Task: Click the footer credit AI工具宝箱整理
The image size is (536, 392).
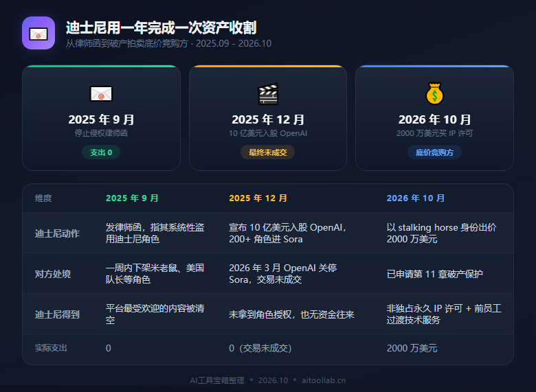Action: tap(217, 380)
